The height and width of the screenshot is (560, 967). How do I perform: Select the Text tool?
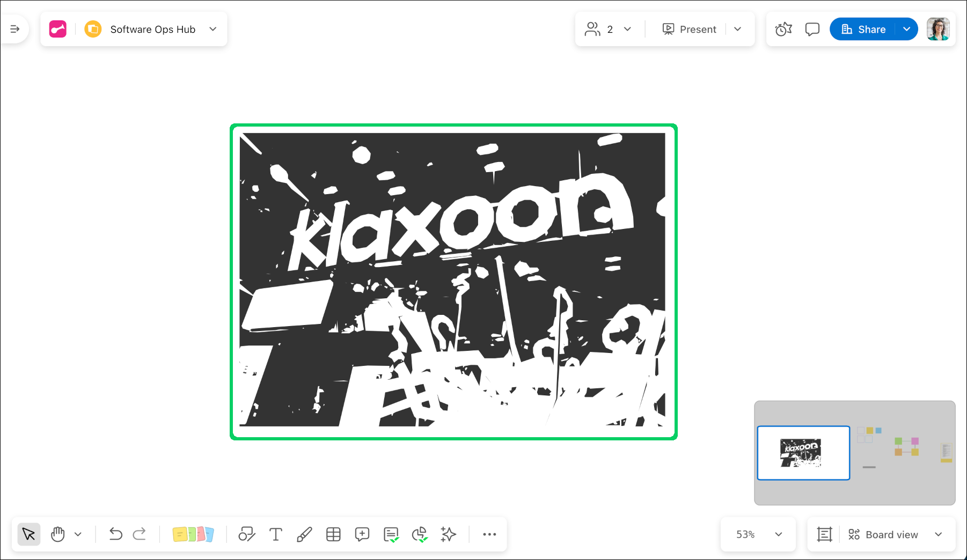click(x=276, y=534)
